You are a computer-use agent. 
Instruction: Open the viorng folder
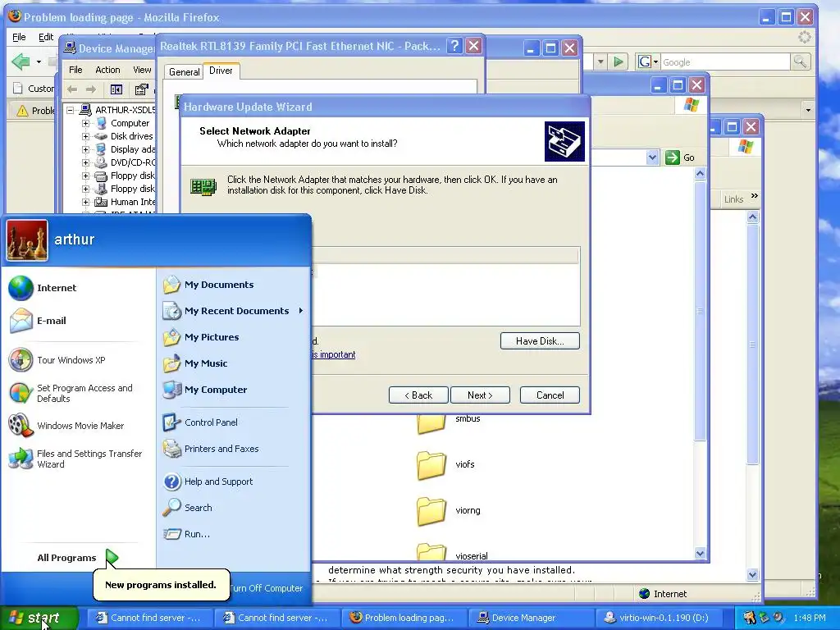449,510
